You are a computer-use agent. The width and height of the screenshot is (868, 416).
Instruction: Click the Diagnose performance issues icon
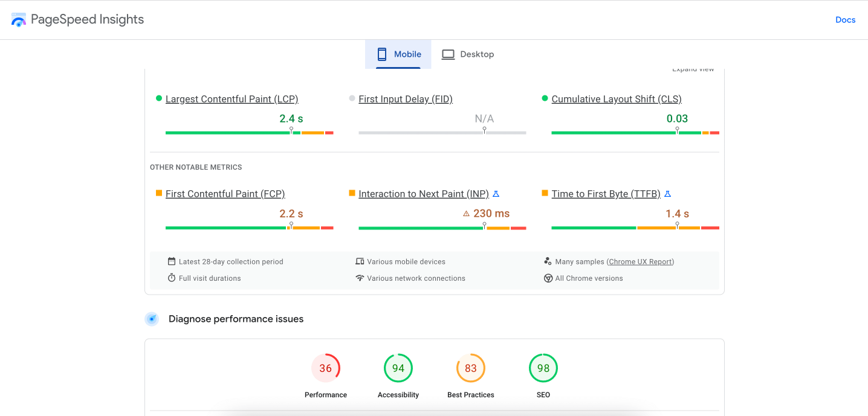[x=152, y=319]
